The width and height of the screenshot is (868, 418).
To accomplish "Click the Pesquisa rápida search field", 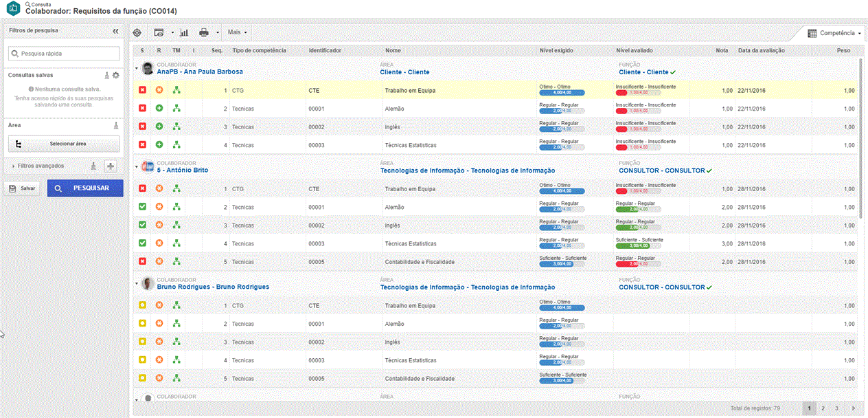I will [64, 53].
